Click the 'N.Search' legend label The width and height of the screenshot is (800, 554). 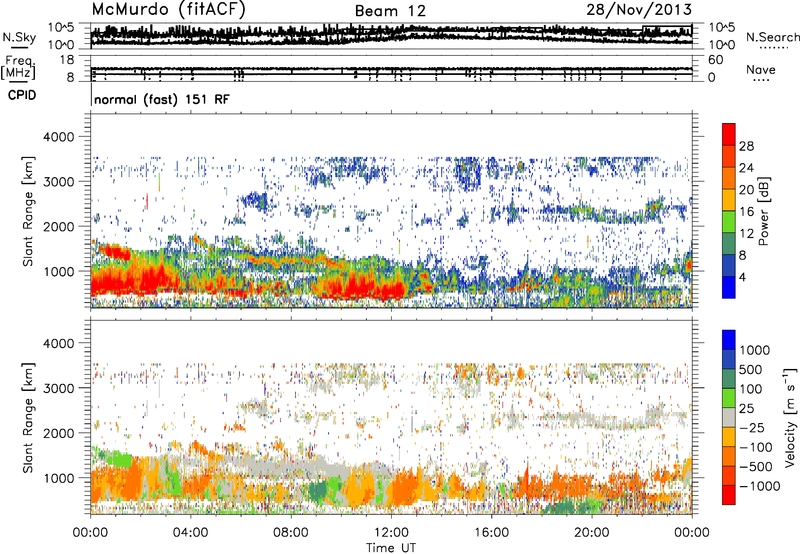[x=772, y=37]
